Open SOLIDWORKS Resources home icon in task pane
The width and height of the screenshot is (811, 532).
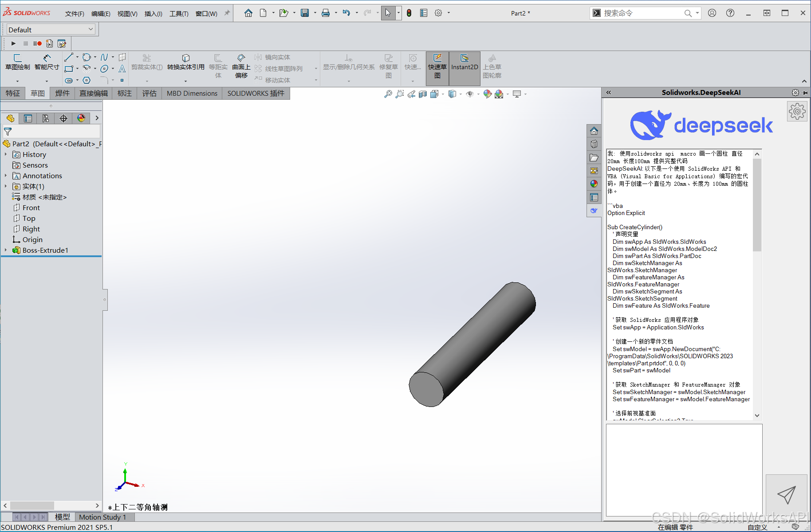tap(594, 131)
